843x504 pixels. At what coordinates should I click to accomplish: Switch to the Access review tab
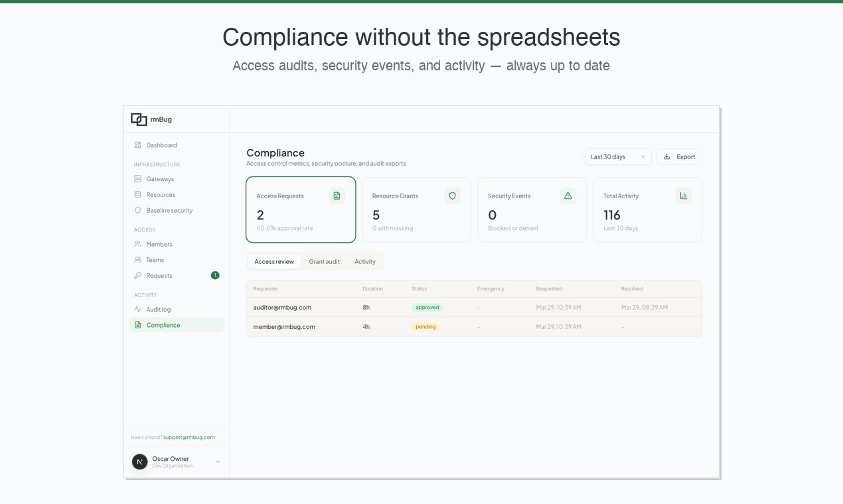[274, 262]
